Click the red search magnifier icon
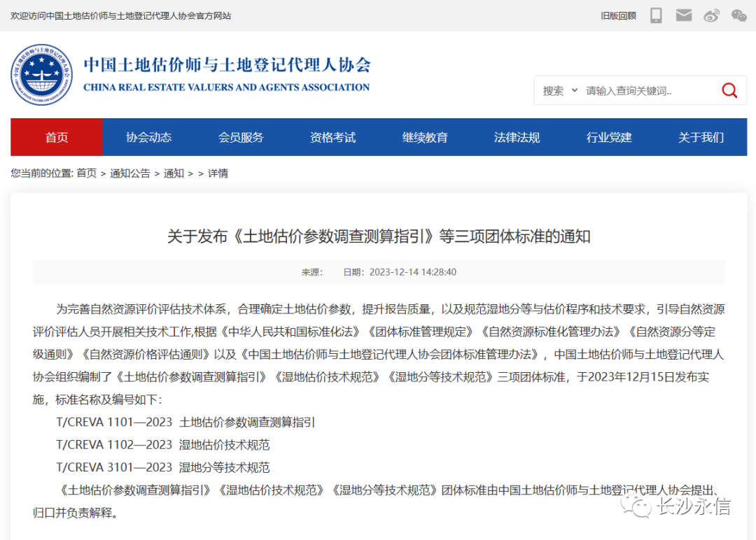The width and height of the screenshot is (756, 540). 729,90
